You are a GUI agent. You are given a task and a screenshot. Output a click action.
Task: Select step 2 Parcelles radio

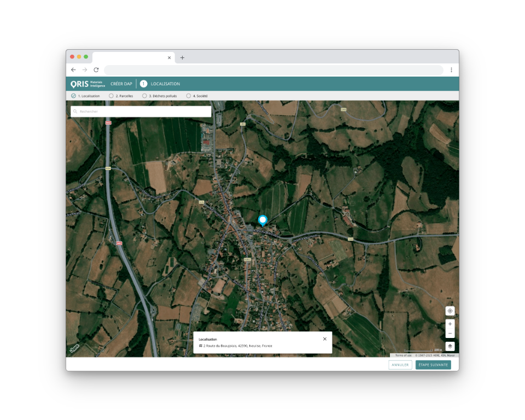pyautogui.click(x=111, y=96)
